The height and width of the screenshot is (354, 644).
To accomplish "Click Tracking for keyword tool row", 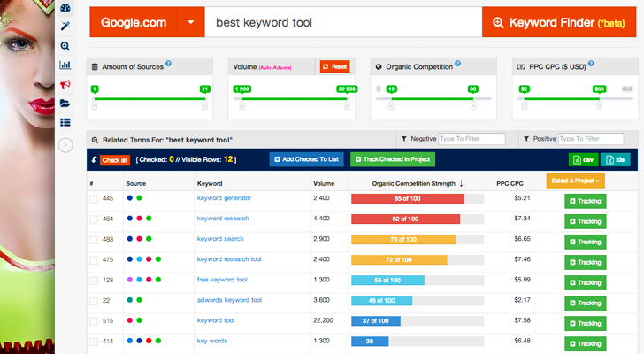I will coord(586,324).
